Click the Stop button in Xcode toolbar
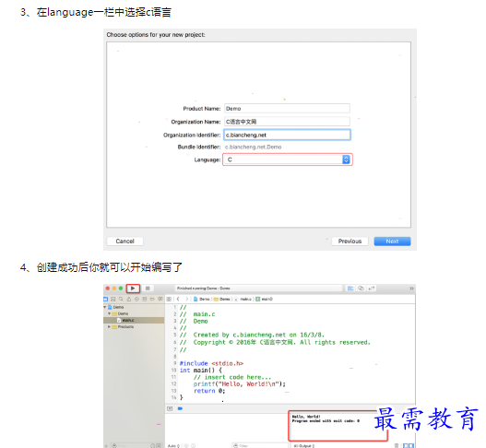Viewport: 486px width, 448px height. click(148, 289)
